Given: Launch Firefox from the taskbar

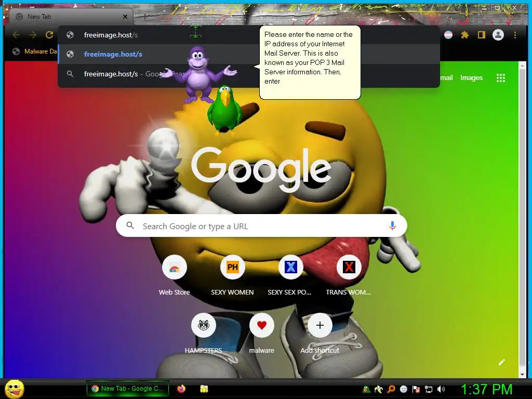Looking at the screenshot, I should 181,389.
